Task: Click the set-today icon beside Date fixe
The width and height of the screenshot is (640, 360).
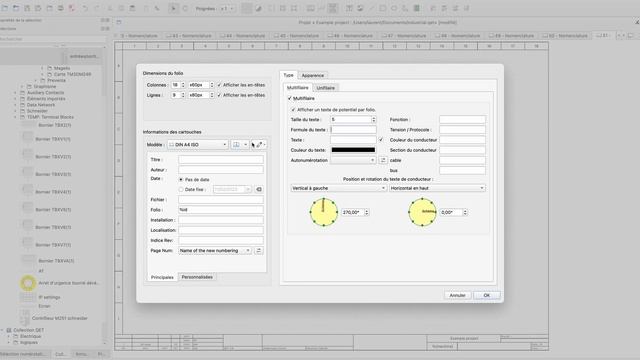Action: point(259,189)
